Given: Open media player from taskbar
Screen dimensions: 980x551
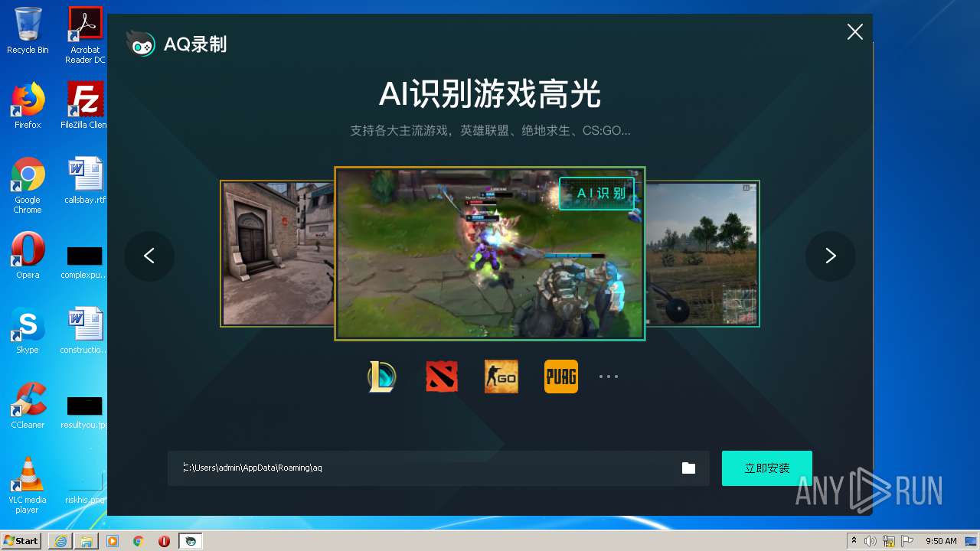Looking at the screenshot, I should click(x=113, y=541).
